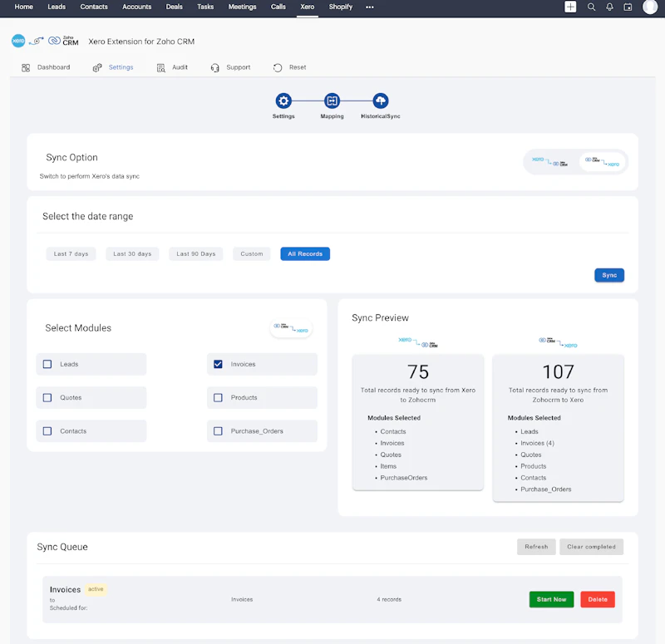Switch sync option to Zoho CRM to Xero
665x644 pixels.
(x=602, y=161)
